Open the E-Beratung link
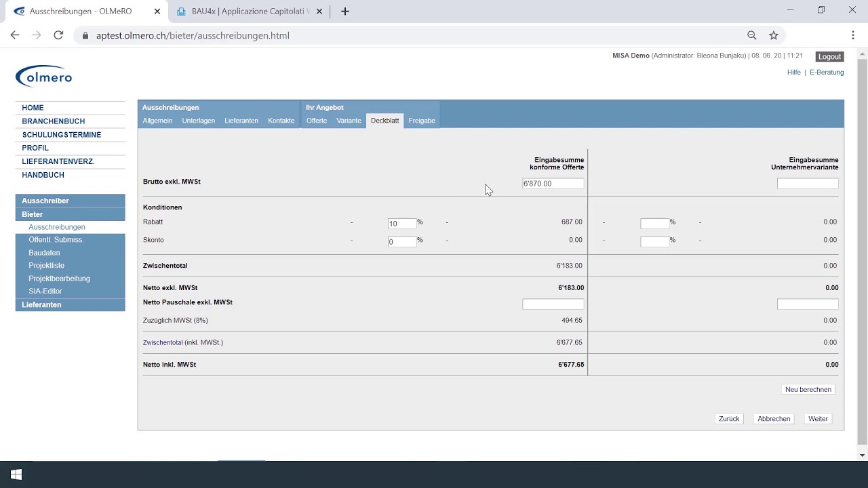This screenshot has width=868, height=488. click(x=827, y=73)
